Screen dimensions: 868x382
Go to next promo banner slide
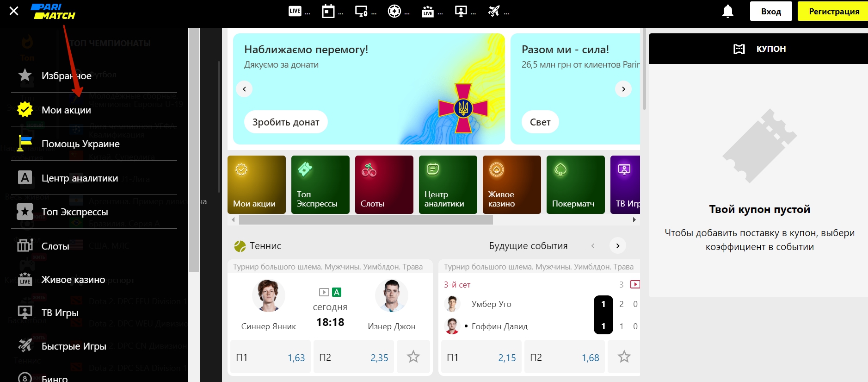(623, 89)
